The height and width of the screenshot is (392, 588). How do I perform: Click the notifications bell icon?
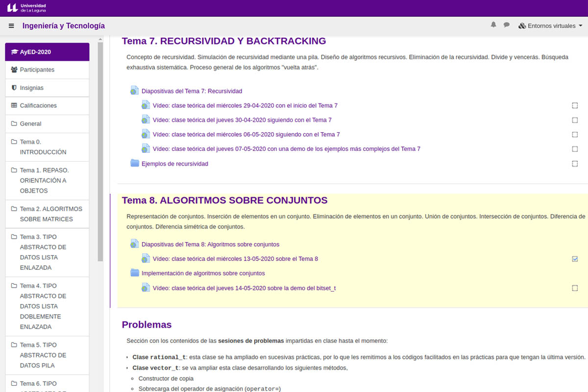(493, 25)
